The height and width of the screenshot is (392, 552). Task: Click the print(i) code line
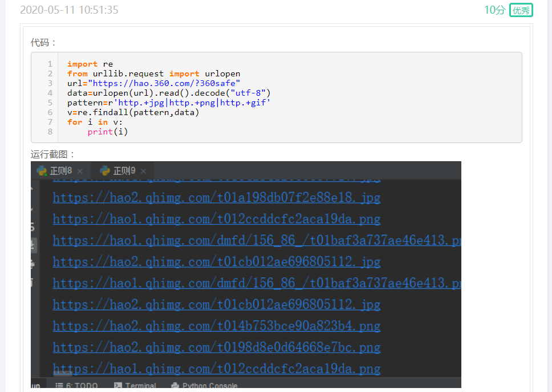point(108,132)
